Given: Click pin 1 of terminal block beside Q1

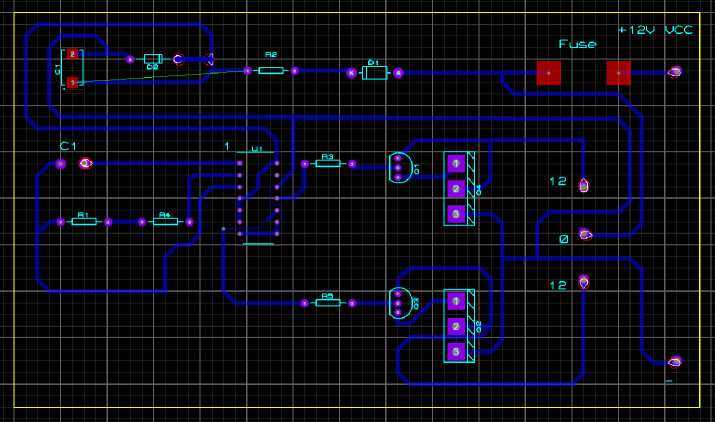Looking at the screenshot, I should (x=456, y=163).
